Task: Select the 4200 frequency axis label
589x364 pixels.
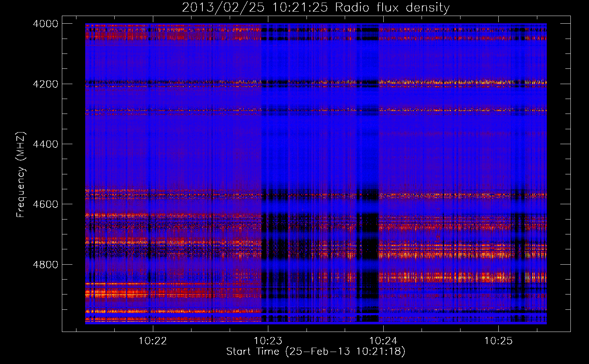Action: (x=46, y=84)
